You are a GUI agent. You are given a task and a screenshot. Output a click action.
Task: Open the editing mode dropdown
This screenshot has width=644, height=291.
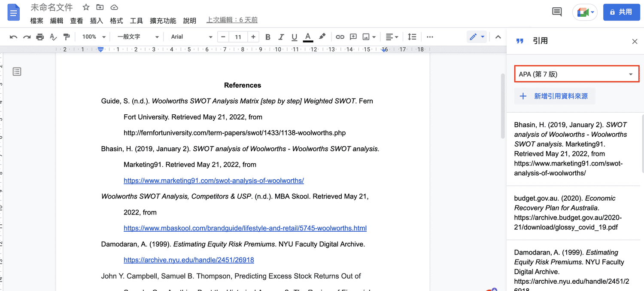[x=477, y=37]
